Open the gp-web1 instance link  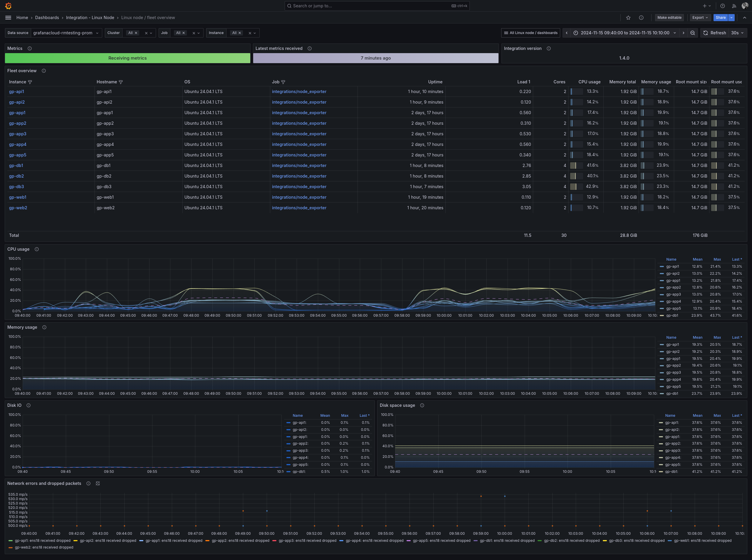18,197
